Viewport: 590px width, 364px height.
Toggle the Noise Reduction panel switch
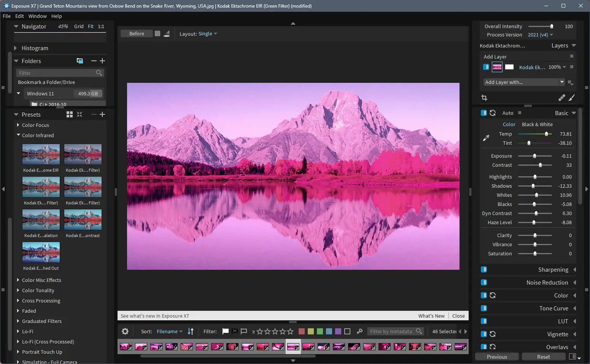tap(484, 282)
